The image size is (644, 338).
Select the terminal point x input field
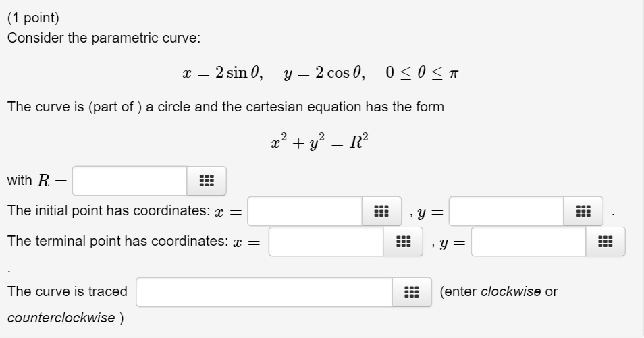[326, 242]
